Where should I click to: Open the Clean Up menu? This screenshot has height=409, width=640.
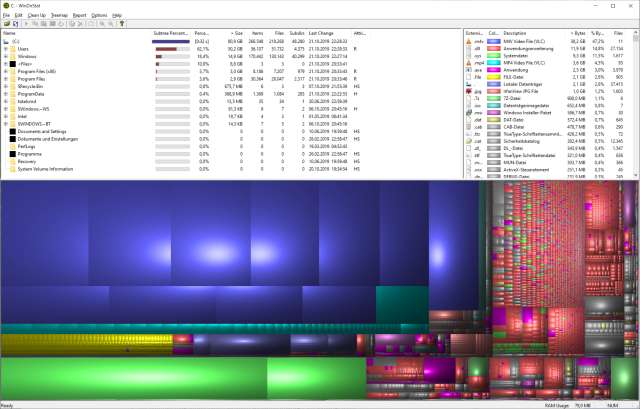click(x=35, y=16)
